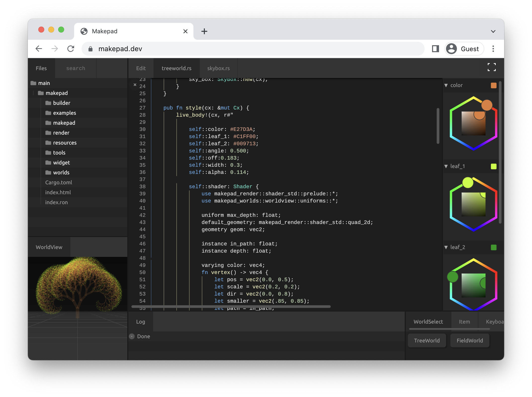Select the Item tab in the bottom-right panel
Image resolution: width=532 pixels, height=397 pixels.
[x=464, y=321]
